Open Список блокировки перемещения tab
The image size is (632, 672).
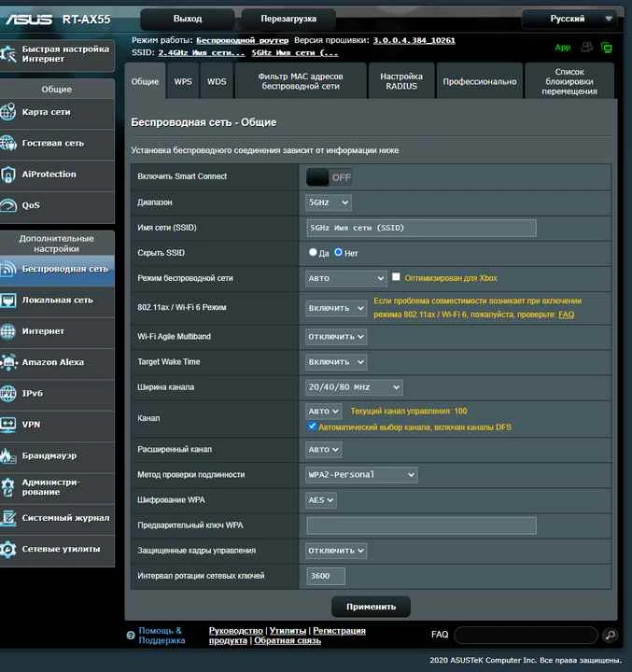569,81
